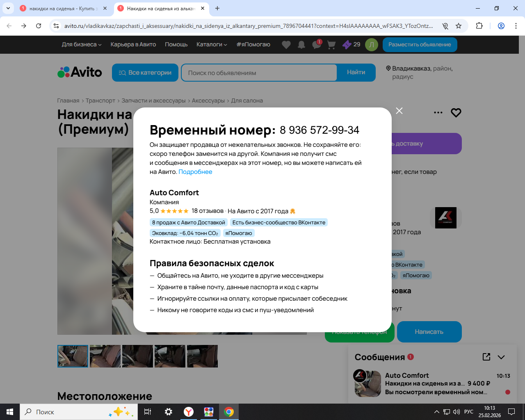525x420 pixels.
Task: Open a new browser tab
Action: coord(217,8)
